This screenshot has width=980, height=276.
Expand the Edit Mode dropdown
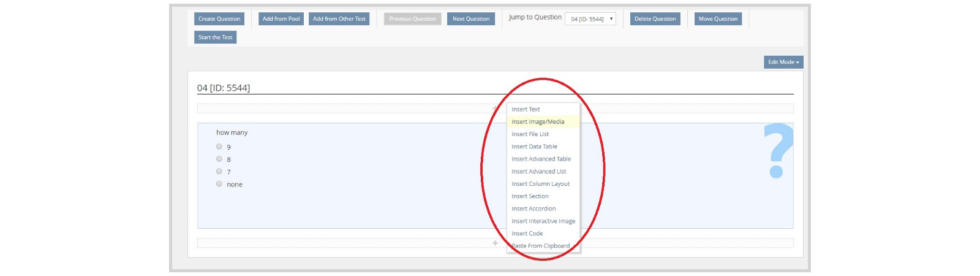[783, 62]
